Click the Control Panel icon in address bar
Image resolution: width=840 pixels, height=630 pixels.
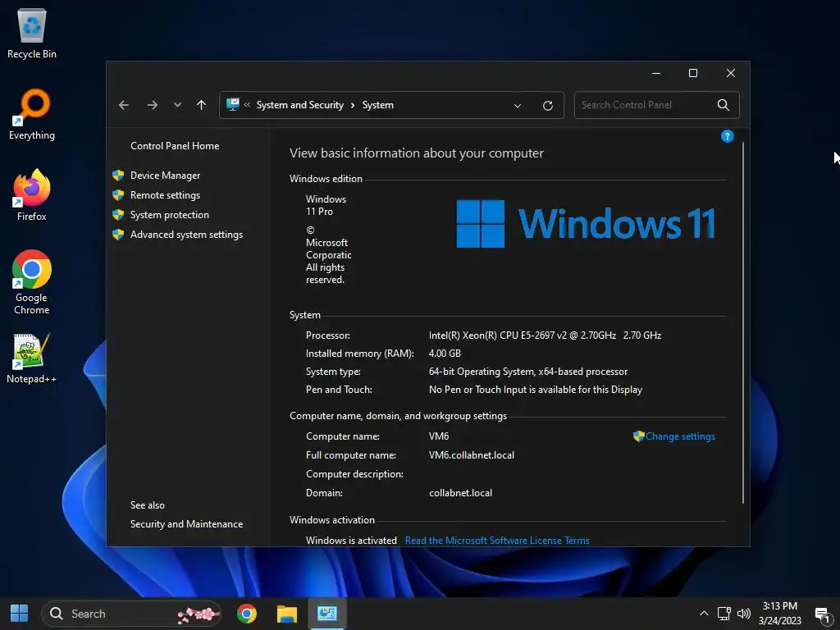(233, 104)
